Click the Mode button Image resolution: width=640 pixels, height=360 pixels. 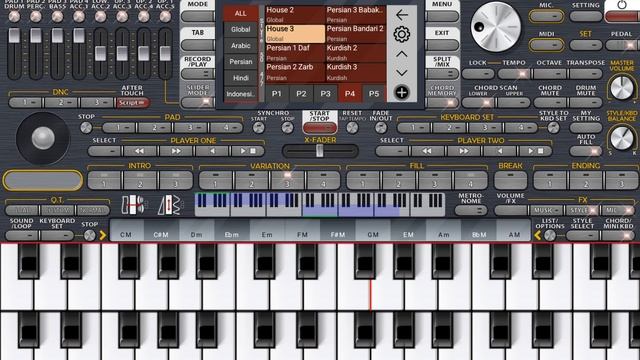point(198,16)
